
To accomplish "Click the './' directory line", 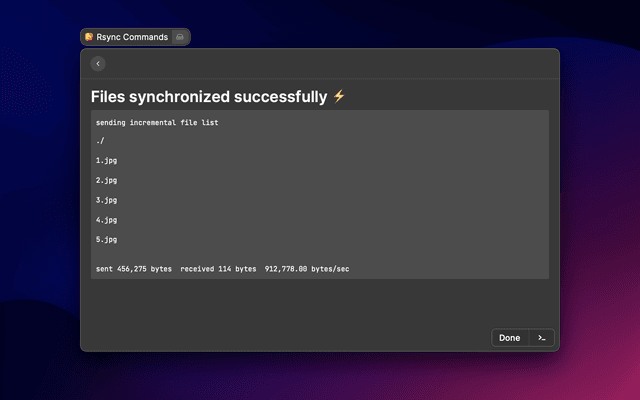I will (100, 141).
